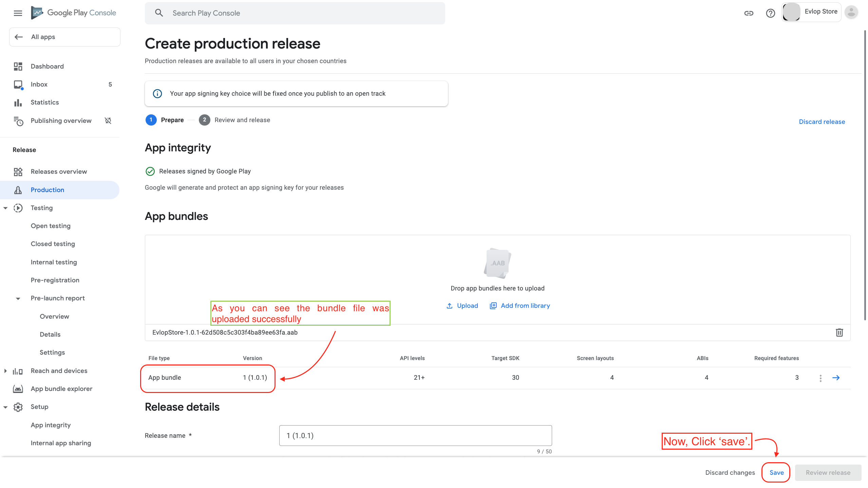Delete the uploaded bundle with trash icon
Viewport: 868px width, 488px height.
click(x=839, y=332)
